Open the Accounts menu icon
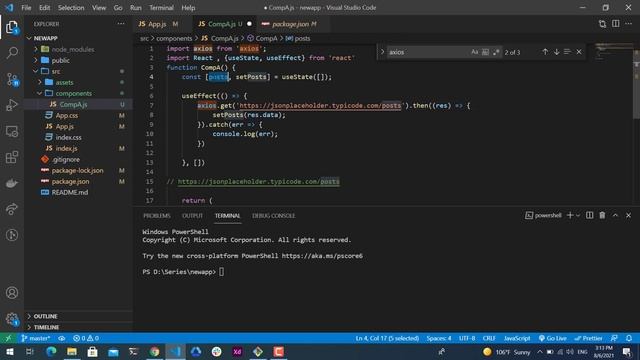Viewport: 640px width, 360px height. tap(12, 293)
